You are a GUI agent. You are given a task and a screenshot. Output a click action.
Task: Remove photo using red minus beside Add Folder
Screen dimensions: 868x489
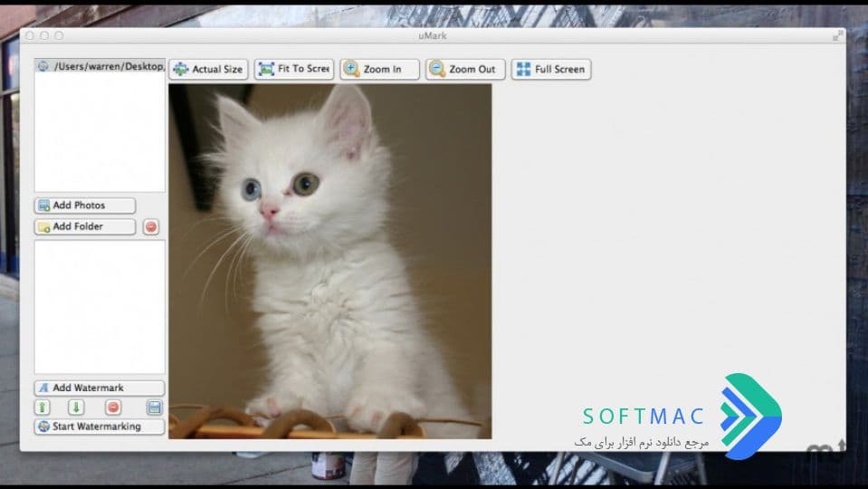pyautogui.click(x=151, y=226)
